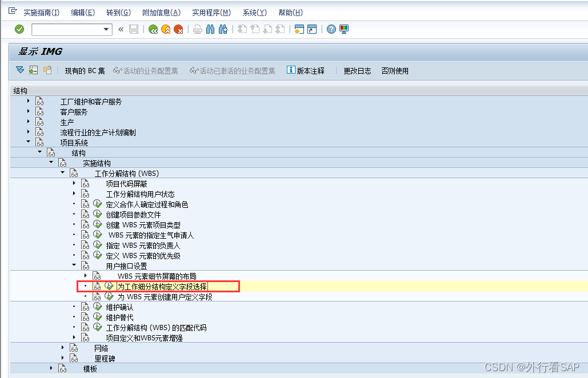This screenshot has height=378, width=588.
Task: Open the 附加信息(A) menu
Action: pos(161,13)
